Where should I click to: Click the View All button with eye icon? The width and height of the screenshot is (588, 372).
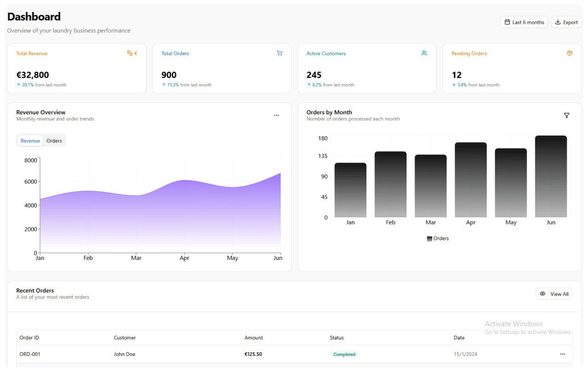(554, 294)
